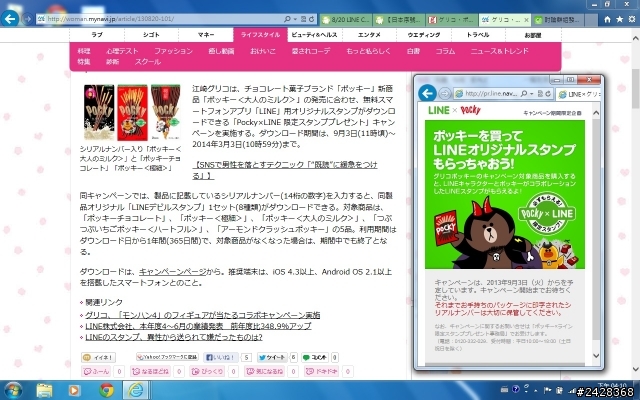Open the ファッション submenu item
Screen dimensions: 640x400
[173, 51]
